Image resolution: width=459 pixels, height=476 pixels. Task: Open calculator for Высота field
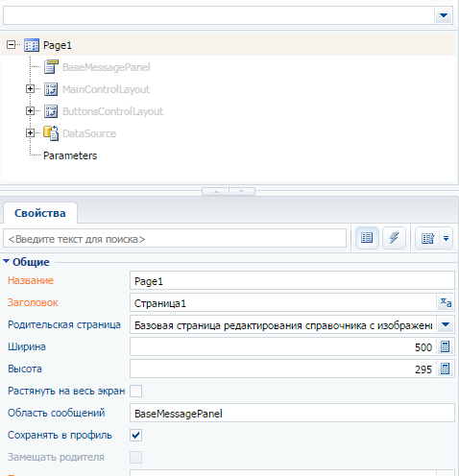446,369
